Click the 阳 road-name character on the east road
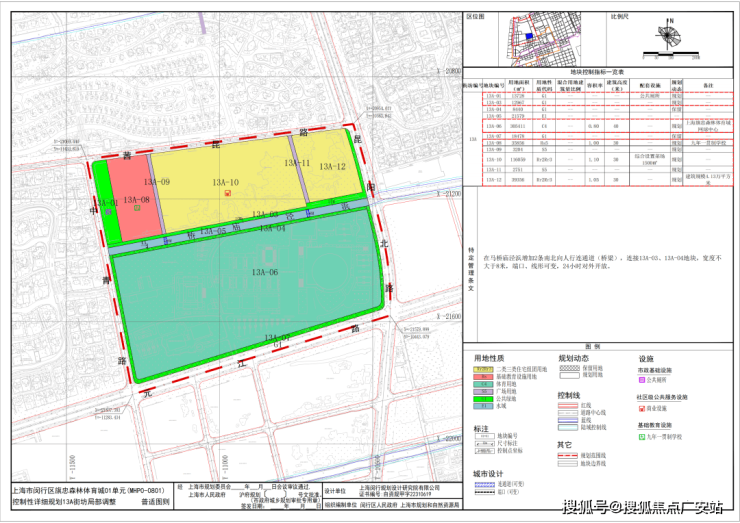 [x=371, y=187]
